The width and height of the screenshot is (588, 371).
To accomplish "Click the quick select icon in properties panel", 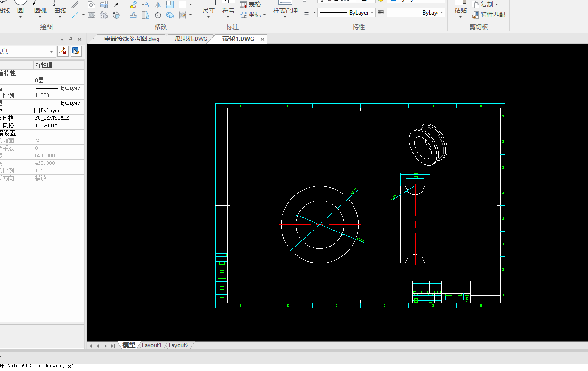I will (76, 51).
